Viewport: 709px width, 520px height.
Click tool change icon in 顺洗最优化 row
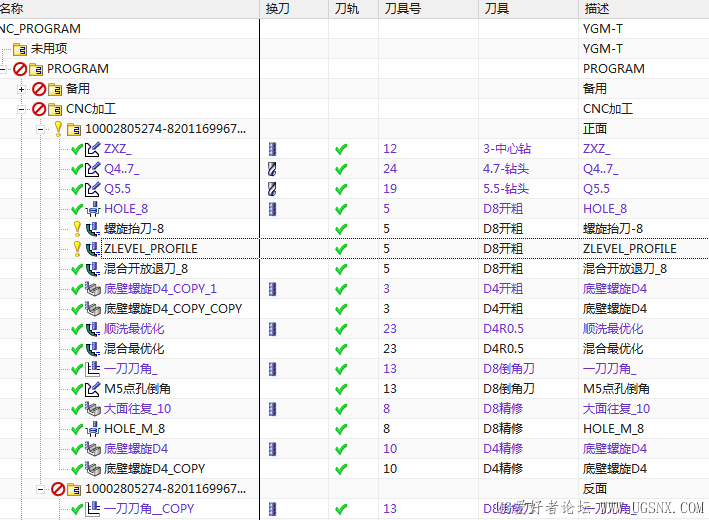coord(272,329)
